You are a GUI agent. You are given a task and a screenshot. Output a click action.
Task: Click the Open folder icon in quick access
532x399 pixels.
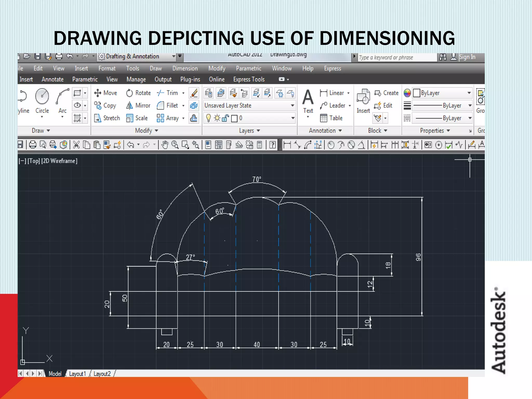[x=27, y=56]
